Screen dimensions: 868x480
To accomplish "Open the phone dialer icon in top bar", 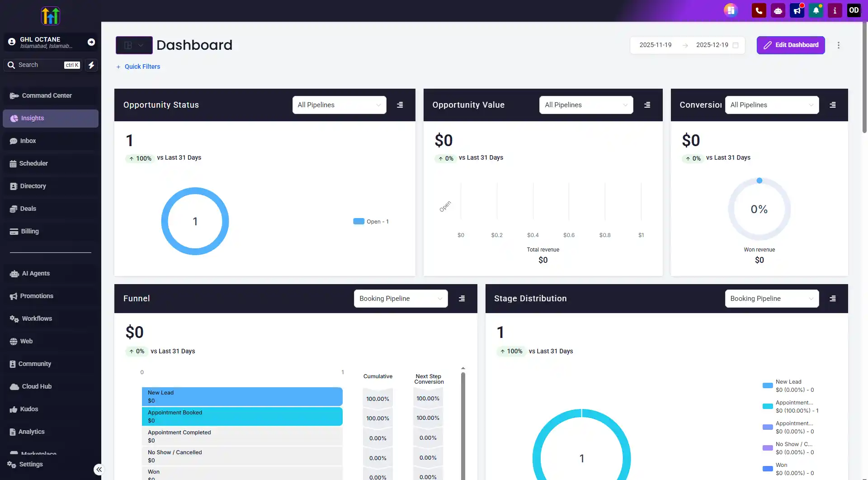I will coord(759,10).
